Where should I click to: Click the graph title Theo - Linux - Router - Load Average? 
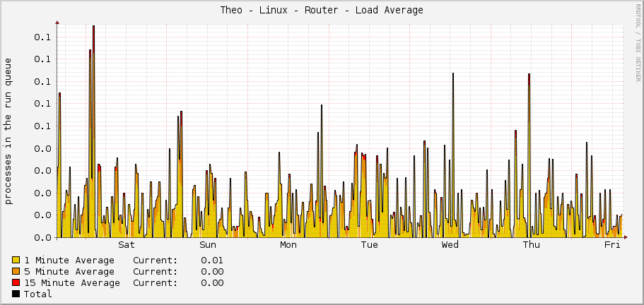click(322, 10)
